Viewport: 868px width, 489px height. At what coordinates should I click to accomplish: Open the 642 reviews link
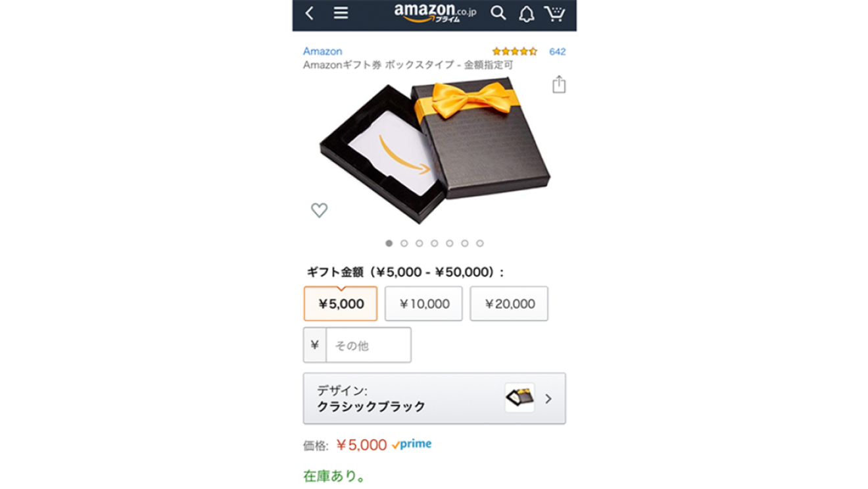pyautogui.click(x=558, y=51)
